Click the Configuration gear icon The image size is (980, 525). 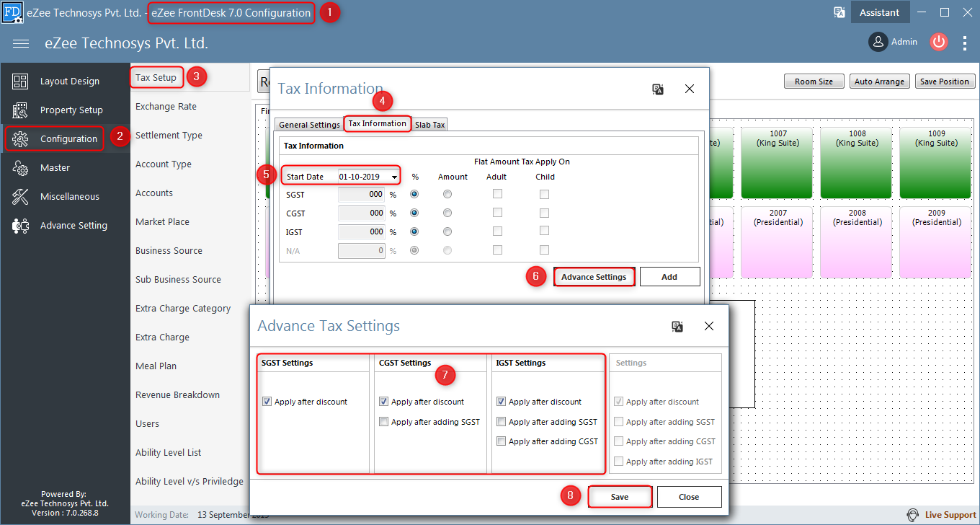(x=20, y=139)
